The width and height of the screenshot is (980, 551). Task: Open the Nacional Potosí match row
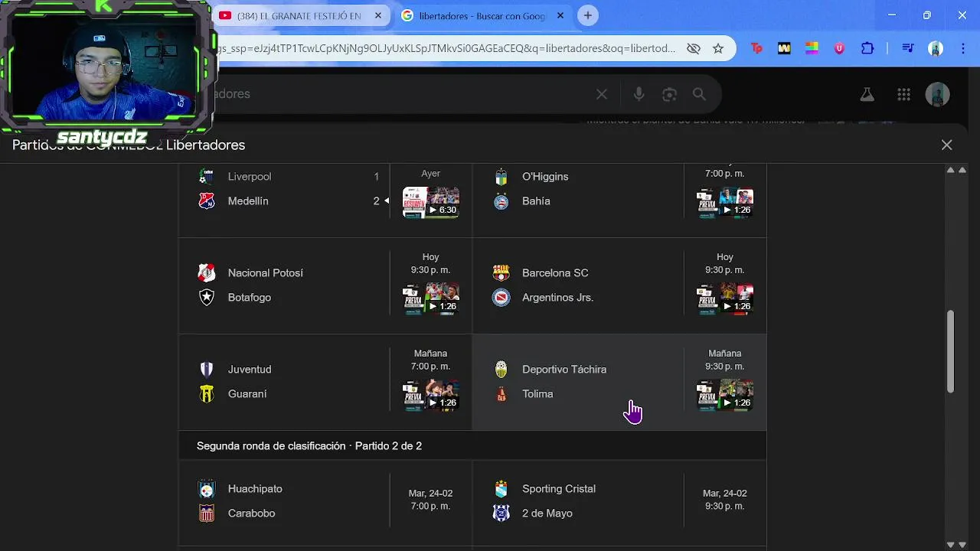click(325, 285)
